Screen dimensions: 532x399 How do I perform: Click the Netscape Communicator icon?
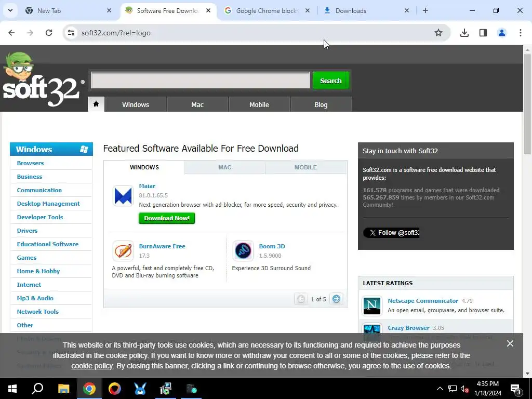pos(372,305)
